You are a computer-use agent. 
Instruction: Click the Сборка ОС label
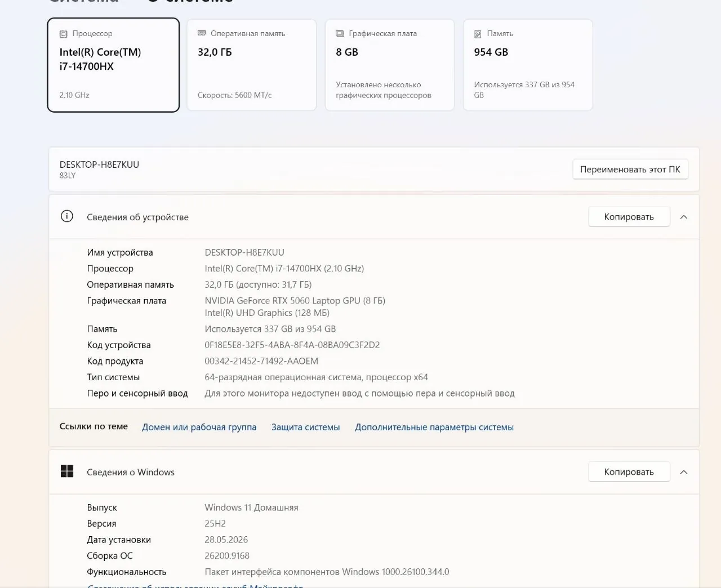(x=110, y=556)
